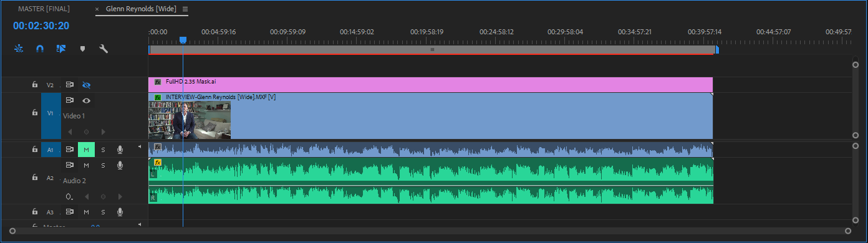Show hidden V2 track output eye

pyautogui.click(x=87, y=85)
